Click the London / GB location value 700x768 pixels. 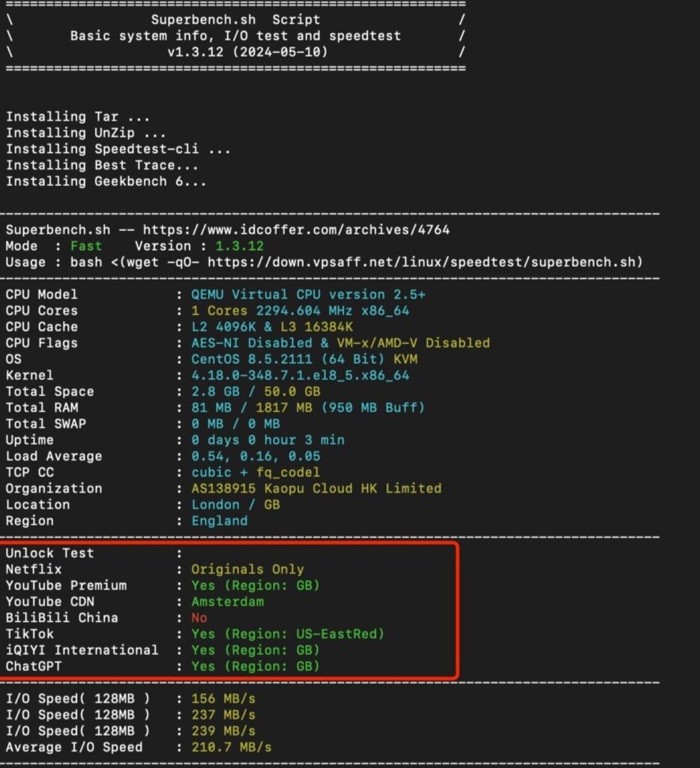pyautogui.click(x=235, y=505)
